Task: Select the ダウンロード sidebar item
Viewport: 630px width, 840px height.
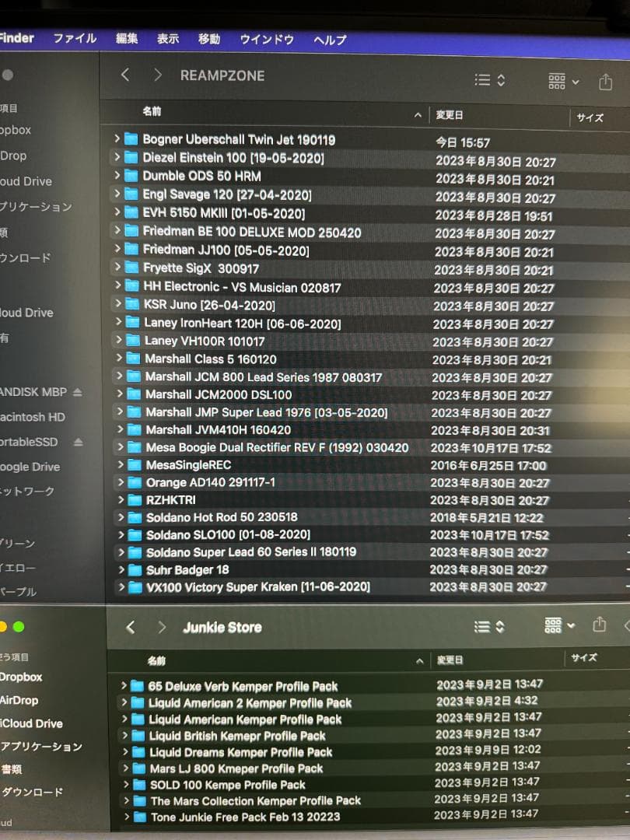Action: [31, 791]
